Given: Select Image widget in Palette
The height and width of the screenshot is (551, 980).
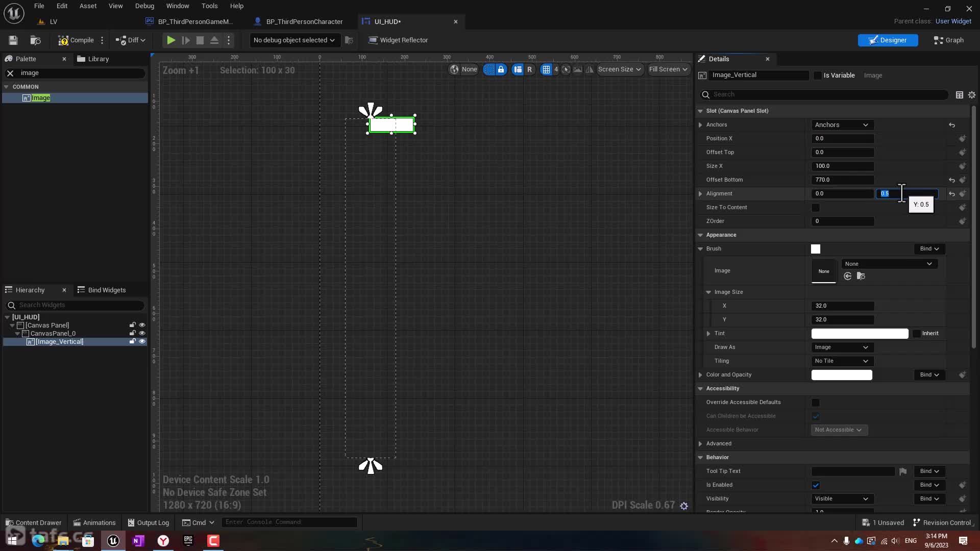Looking at the screenshot, I should click(75, 98).
